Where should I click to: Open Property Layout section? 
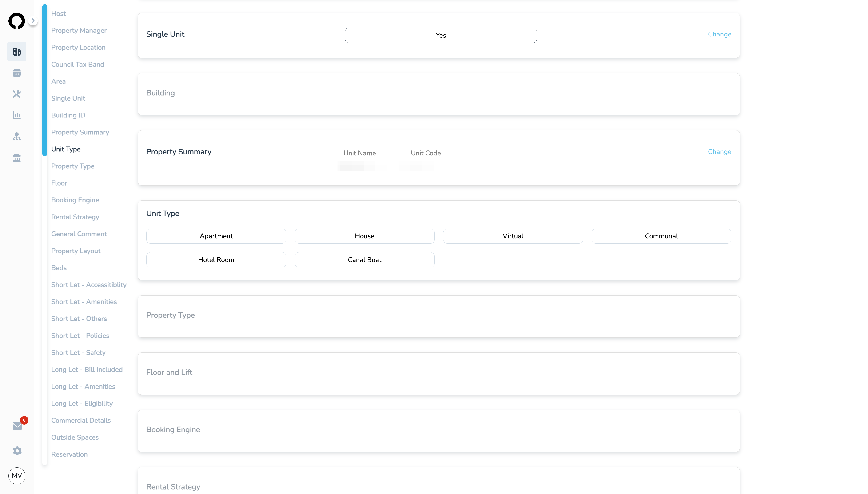76,251
